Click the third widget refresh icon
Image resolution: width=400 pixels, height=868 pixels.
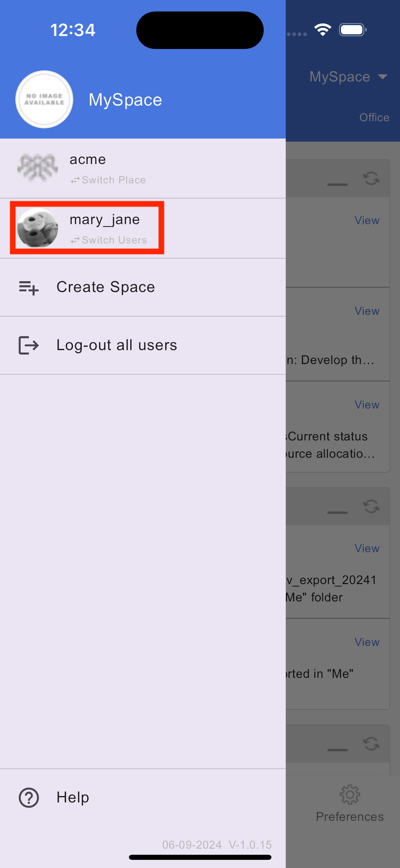point(371,744)
